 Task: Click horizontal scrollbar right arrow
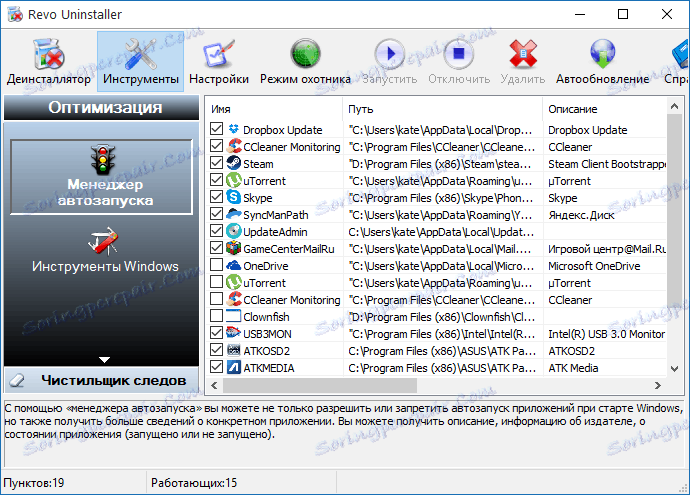[658, 385]
